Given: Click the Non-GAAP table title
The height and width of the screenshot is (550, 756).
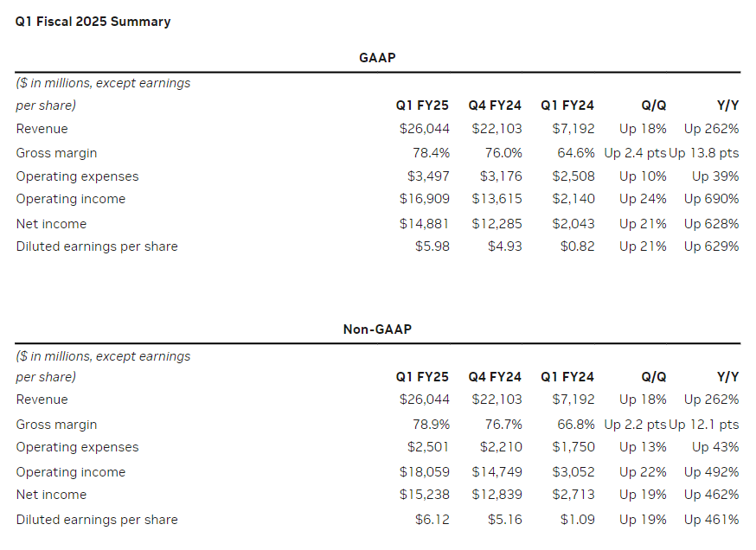Looking at the screenshot, I should [x=377, y=329].
